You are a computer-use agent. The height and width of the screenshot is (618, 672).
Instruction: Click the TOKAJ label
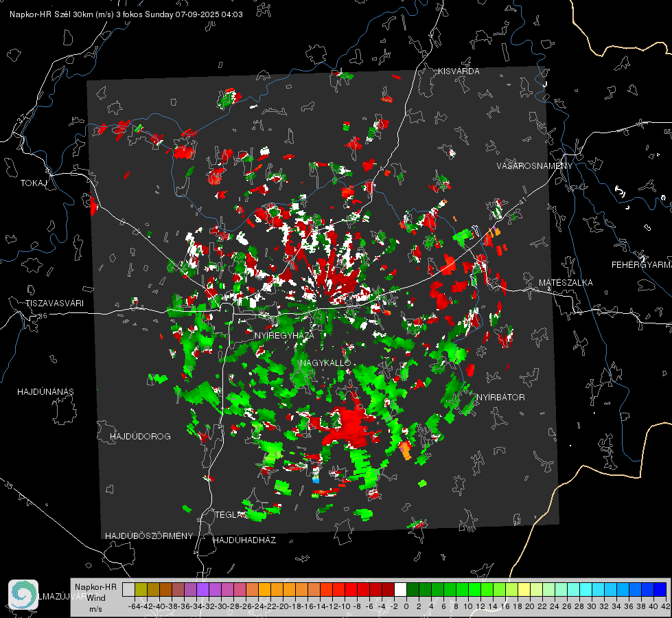pyautogui.click(x=34, y=183)
